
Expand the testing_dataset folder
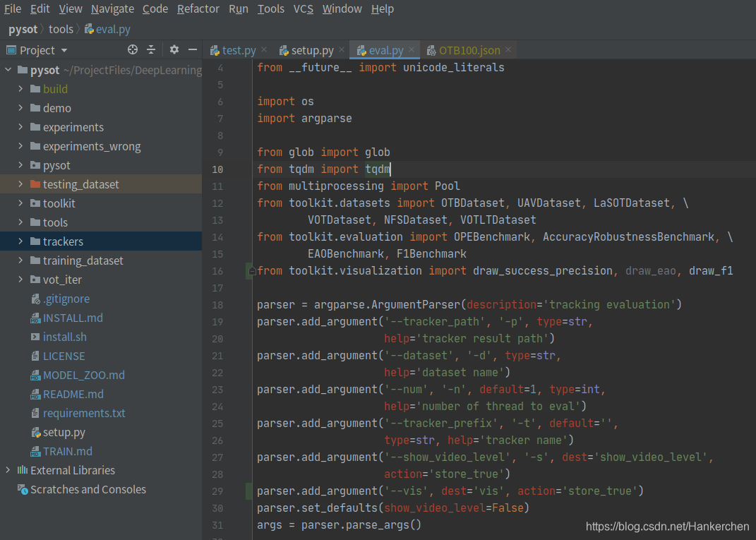[x=20, y=184]
